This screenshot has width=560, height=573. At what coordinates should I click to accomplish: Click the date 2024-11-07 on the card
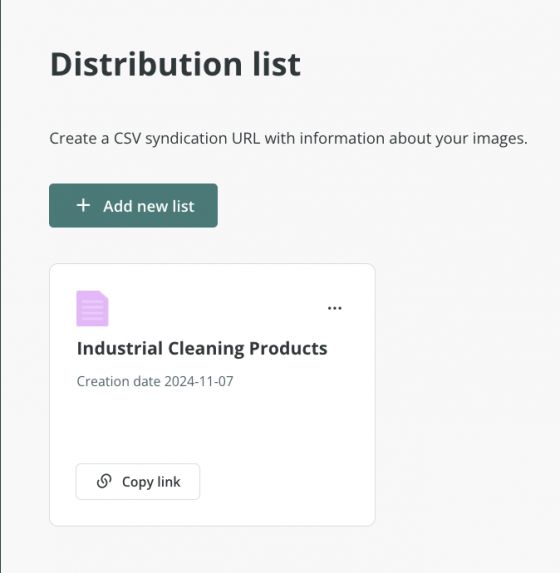pyautogui.click(x=199, y=381)
